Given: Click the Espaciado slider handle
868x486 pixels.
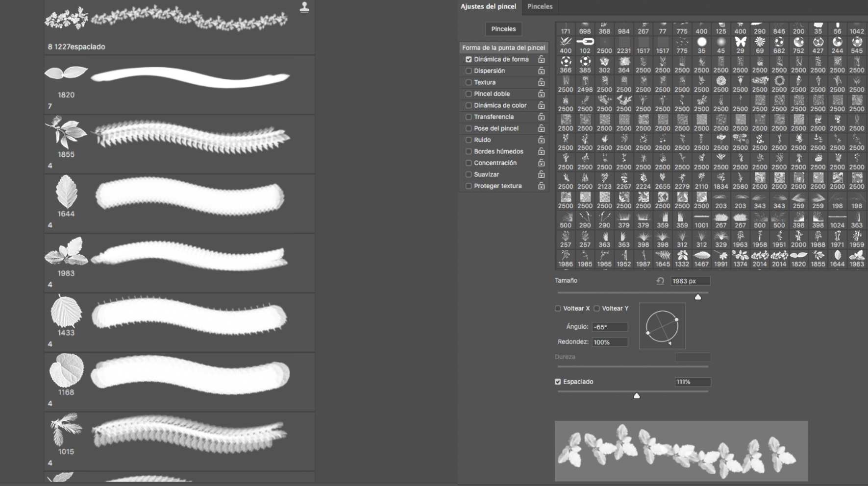Looking at the screenshot, I should (637, 396).
